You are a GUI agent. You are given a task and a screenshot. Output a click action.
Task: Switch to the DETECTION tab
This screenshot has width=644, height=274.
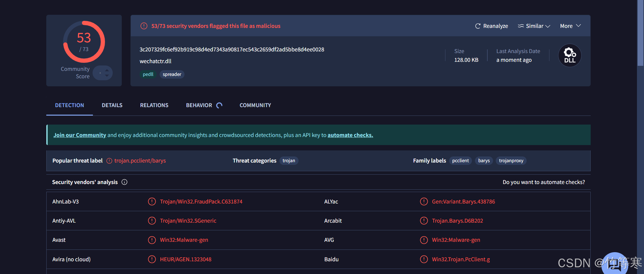pos(69,105)
